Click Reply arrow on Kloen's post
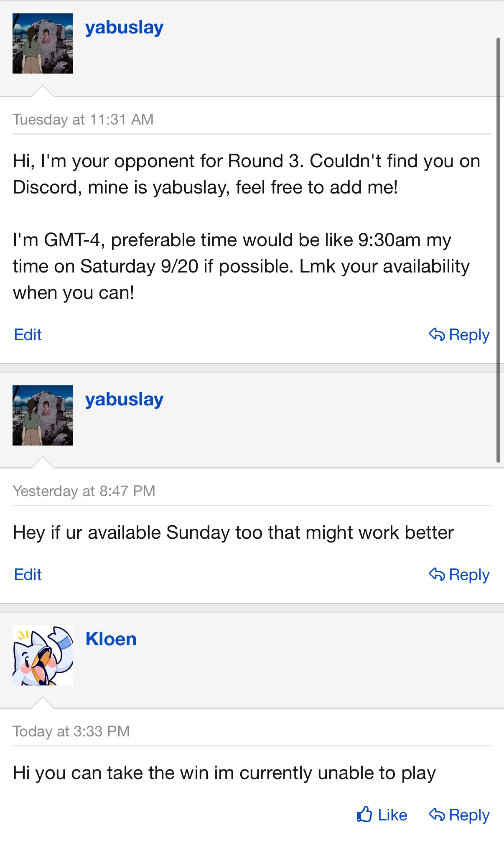Viewport: 504px width, 843px height. [x=459, y=815]
